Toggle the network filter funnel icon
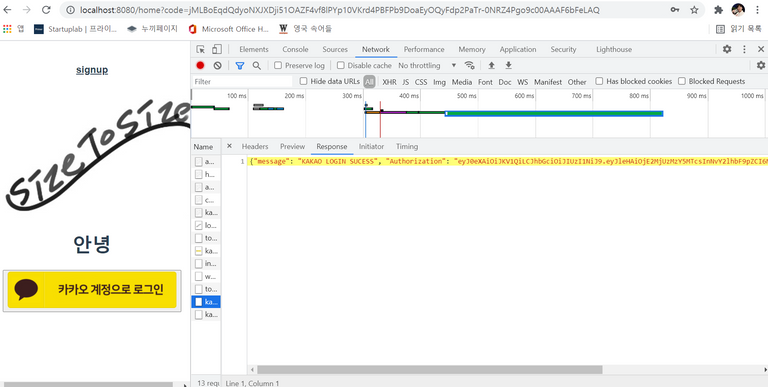Viewport: 768px width, 387px height. [x=240, y=66]
